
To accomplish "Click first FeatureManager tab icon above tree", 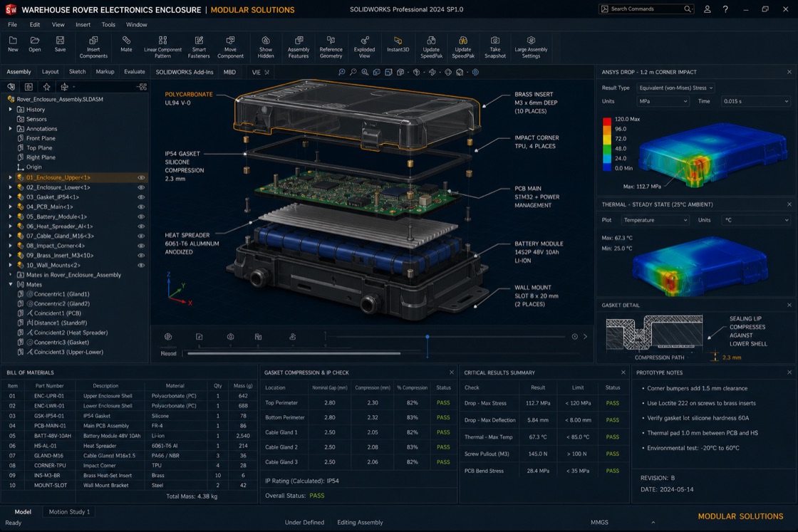I will click(11, 87).
